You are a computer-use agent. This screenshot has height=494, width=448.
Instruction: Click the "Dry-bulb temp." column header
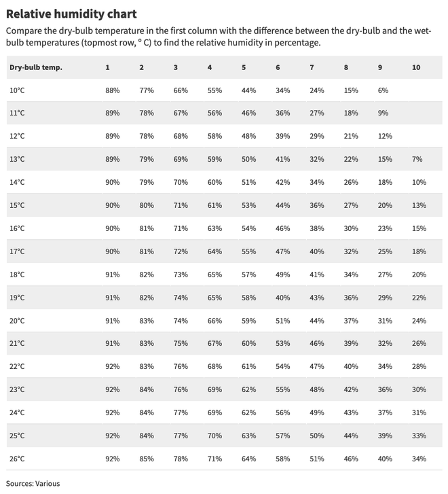click(x=36, y=67)
